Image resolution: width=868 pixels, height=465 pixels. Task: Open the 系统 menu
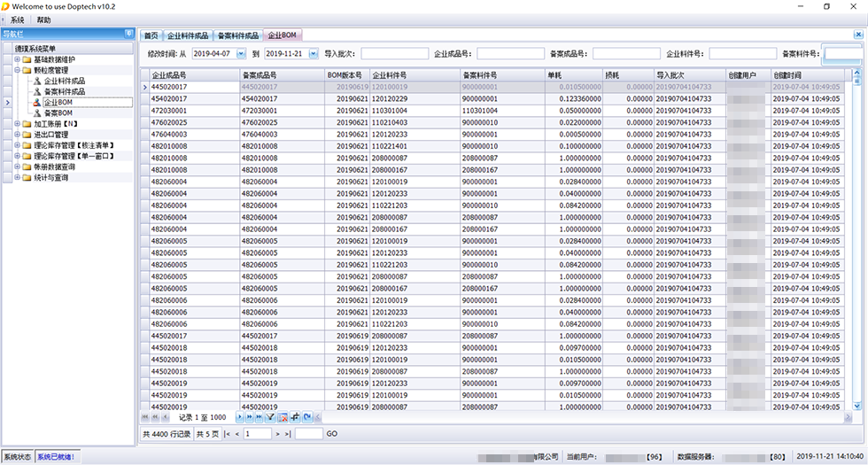click(17, 19)
